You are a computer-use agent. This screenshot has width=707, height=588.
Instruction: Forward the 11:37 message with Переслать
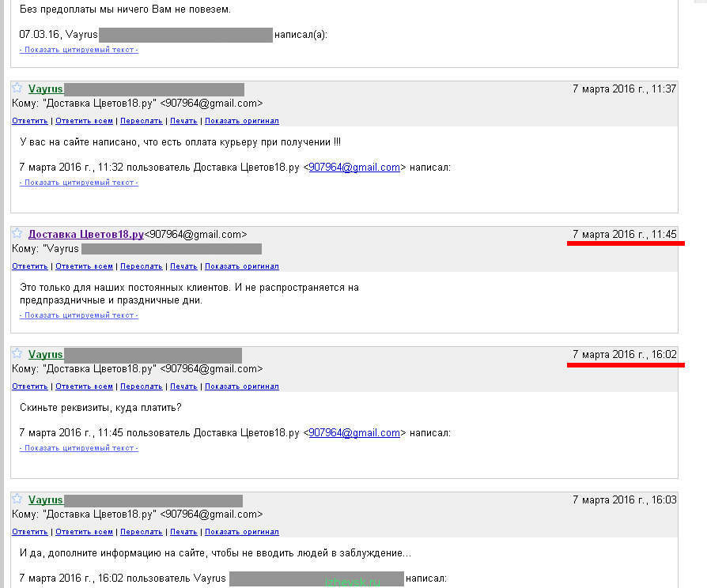pyautogui.click(x=141, y=121)
